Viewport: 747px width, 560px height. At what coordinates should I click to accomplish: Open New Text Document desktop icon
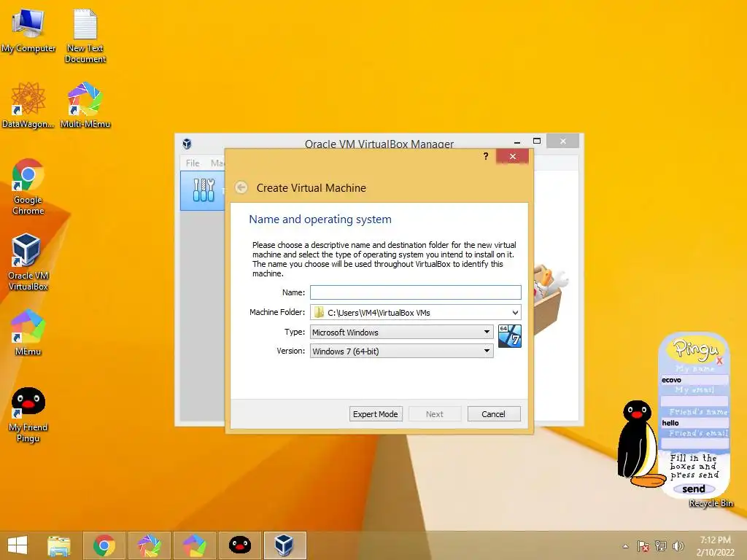tap(85, 36)
